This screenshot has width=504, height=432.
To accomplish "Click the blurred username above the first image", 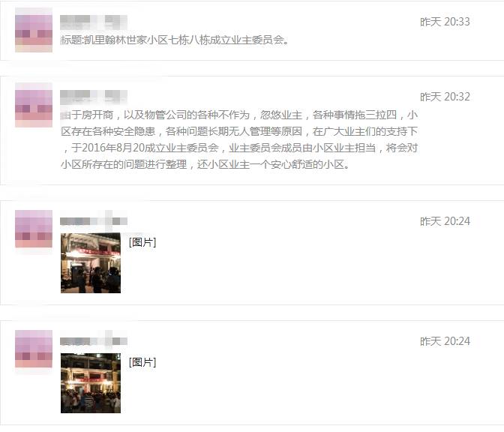I will 94,221.
